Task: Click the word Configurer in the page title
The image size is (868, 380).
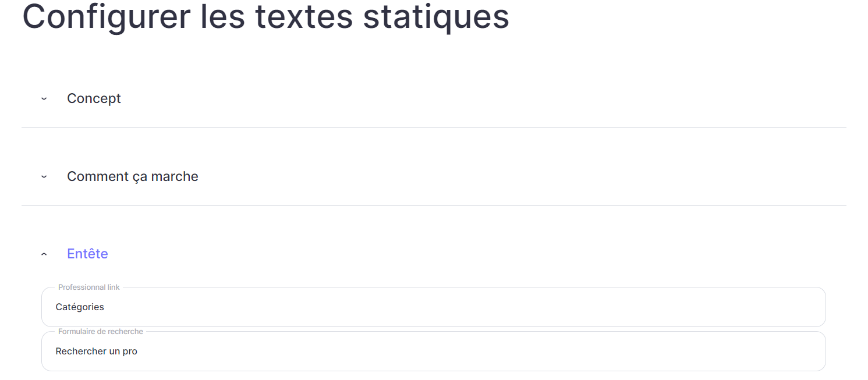Action: tap(107, 16)
